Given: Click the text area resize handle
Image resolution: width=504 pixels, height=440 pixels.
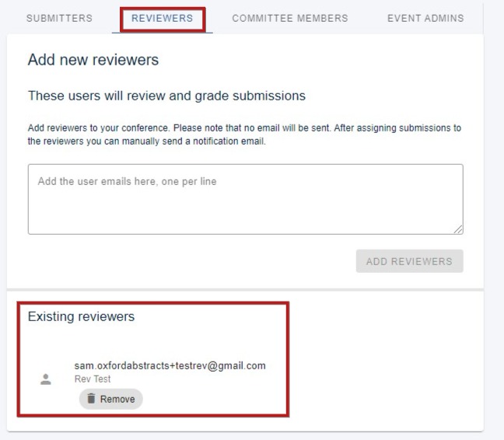Looking at the screenshot, I should [x=458, y=229].
